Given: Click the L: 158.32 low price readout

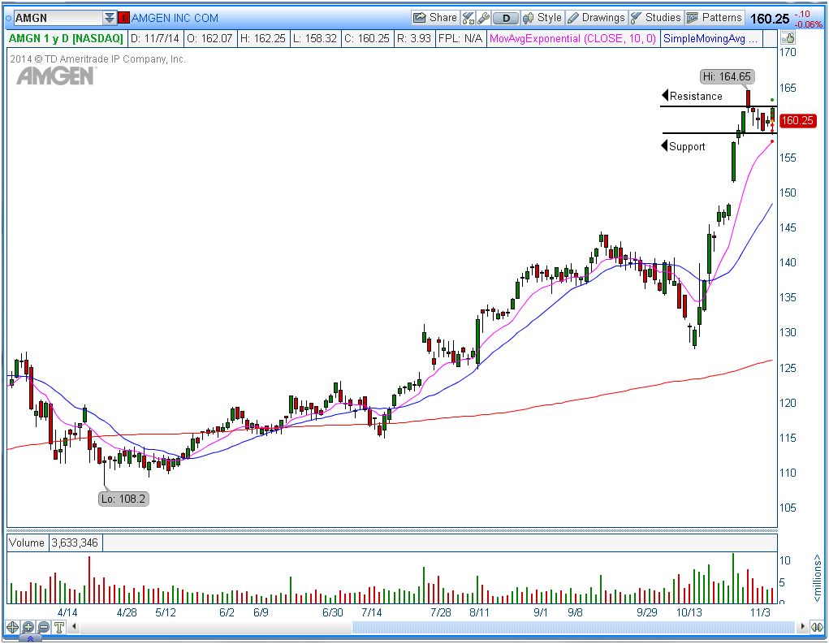Looking at the screenshot, I should [x=314, y=39].
